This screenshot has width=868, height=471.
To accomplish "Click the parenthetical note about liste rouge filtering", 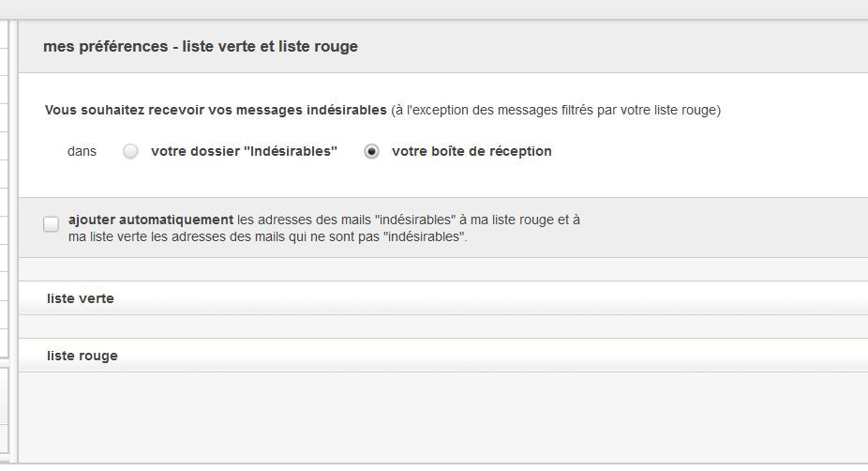I will (556, 110).
